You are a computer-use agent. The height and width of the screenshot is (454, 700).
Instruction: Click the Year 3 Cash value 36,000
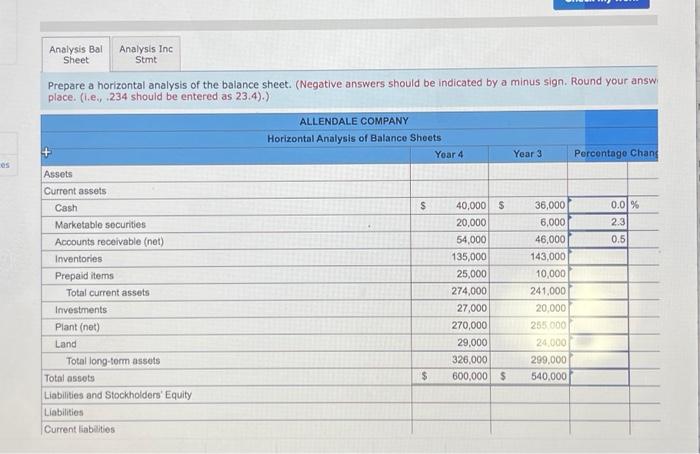tap(550, 205)
